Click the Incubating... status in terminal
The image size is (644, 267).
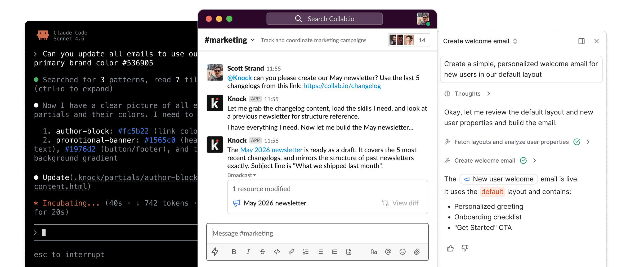click(71, 203)
